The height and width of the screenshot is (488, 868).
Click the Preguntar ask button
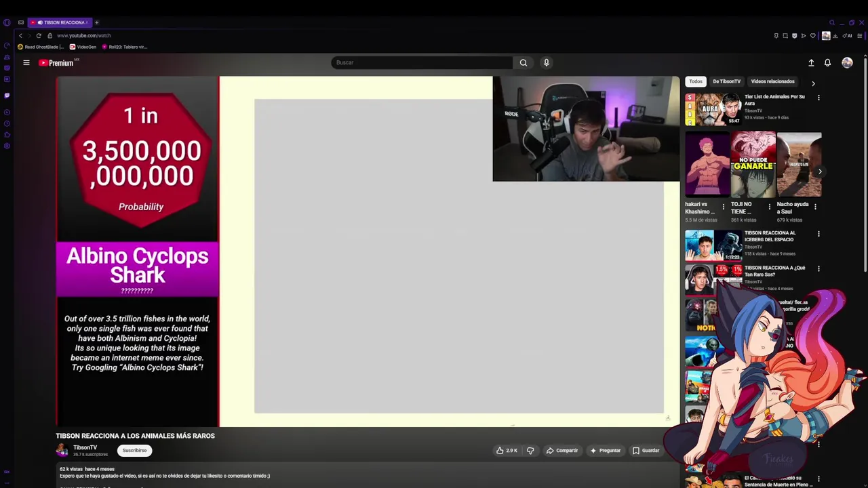coord(606,450)
